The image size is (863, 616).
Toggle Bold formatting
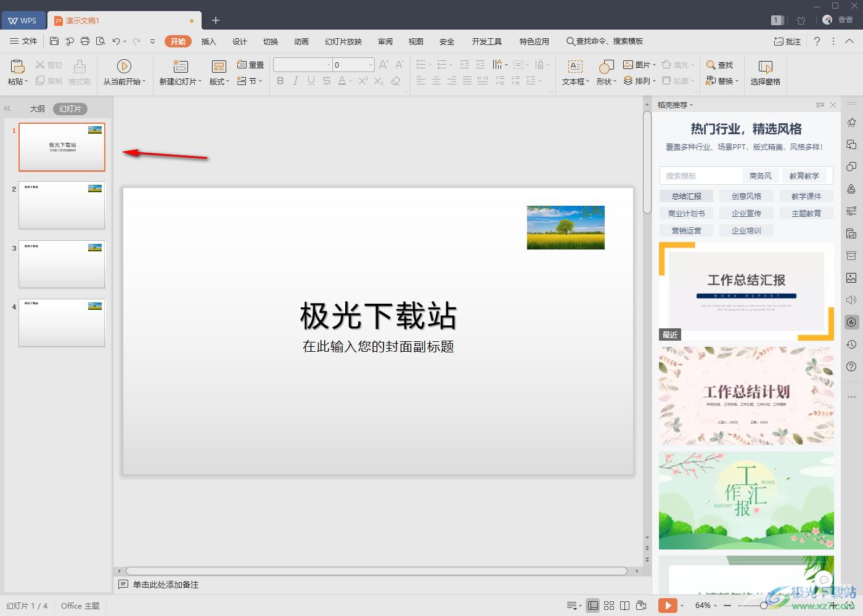coord(280,81)
